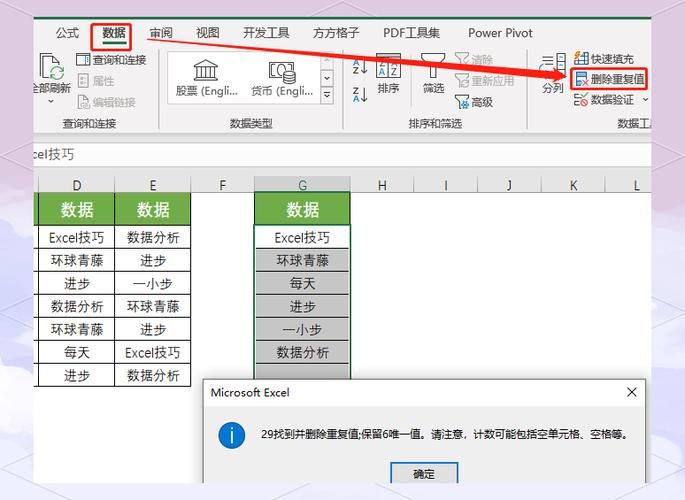Click into the formula bar

[x=342, y=154]
